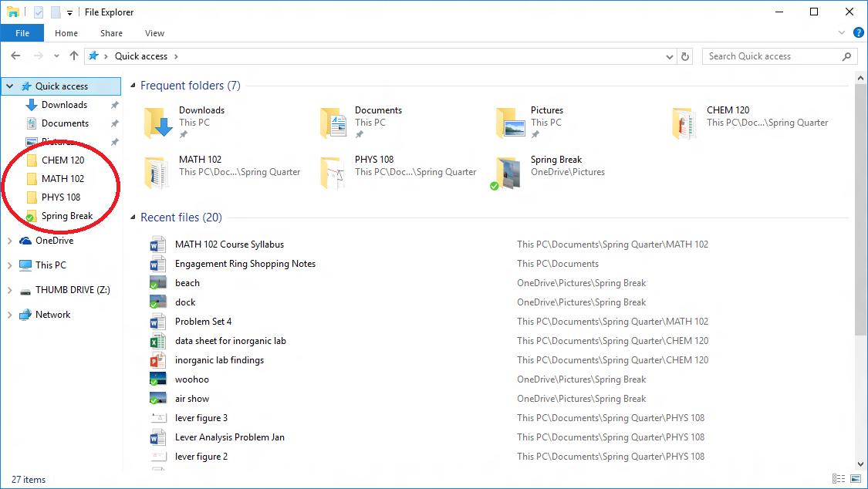Screen dimensions: 868x489
Task: Click the Network icon in the sidebar
Action: [25, 315]
